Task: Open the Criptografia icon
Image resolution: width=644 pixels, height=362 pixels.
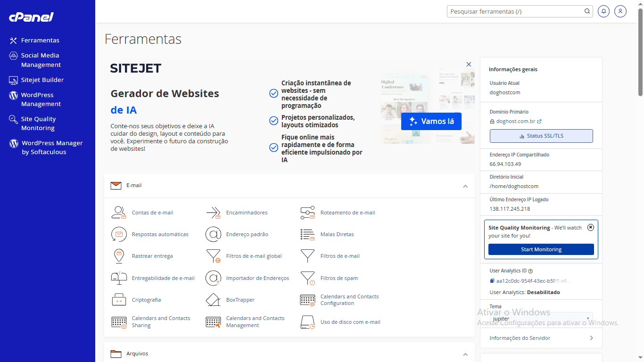Action: pyautogui.click(x=118, y=300)
